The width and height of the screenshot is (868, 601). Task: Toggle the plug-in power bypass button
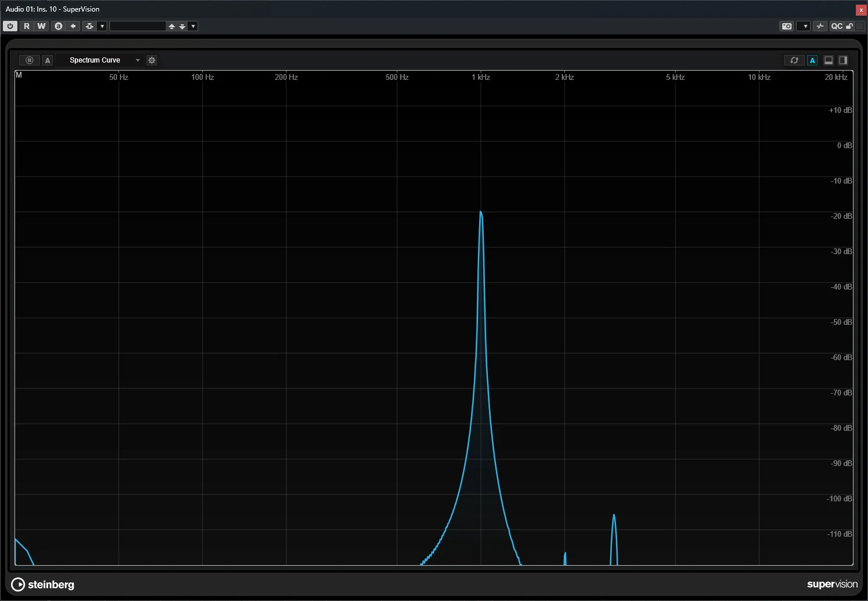tap(10, 26)
